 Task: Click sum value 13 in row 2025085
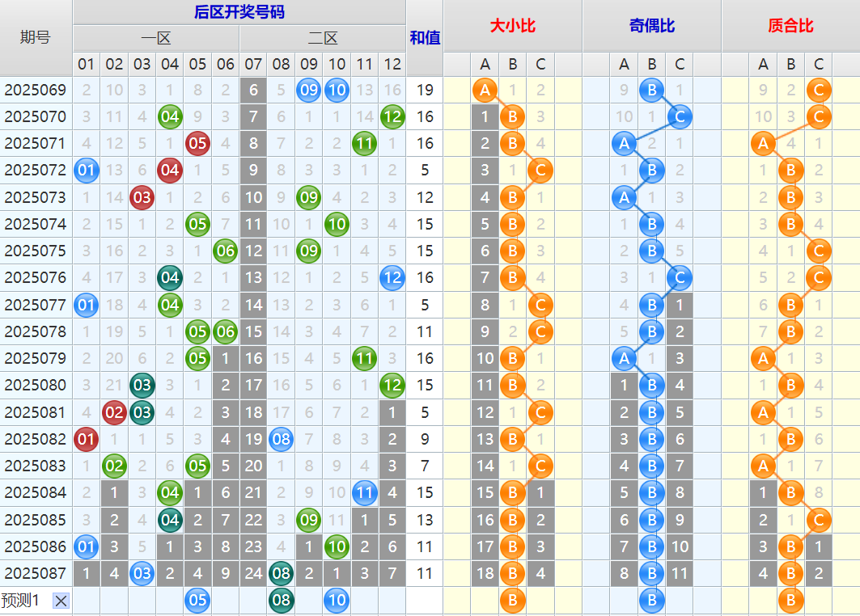click(x=425, y=520)
